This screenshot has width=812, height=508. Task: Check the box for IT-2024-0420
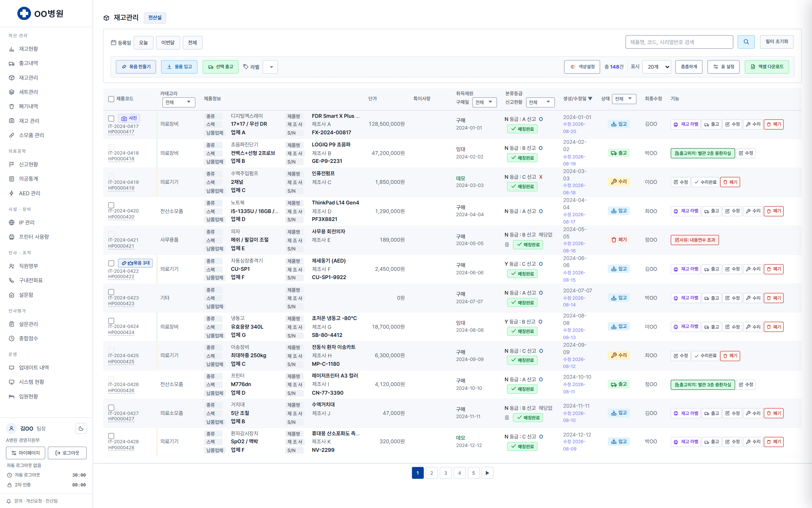click(111, 205)
